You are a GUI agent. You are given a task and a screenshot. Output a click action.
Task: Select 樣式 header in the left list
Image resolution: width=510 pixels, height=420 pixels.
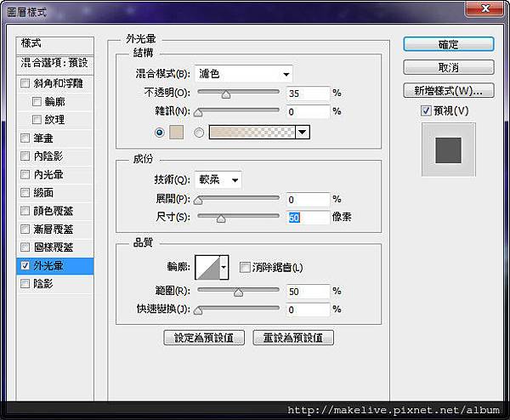55,44
